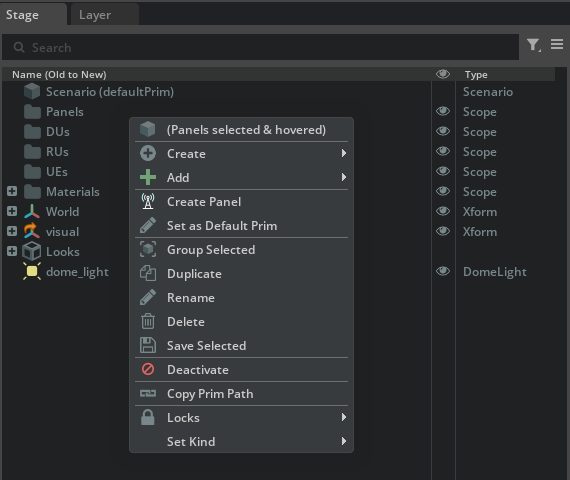Click the visual xform reference icon
The image size is (570, 480).
click(32, 231)
